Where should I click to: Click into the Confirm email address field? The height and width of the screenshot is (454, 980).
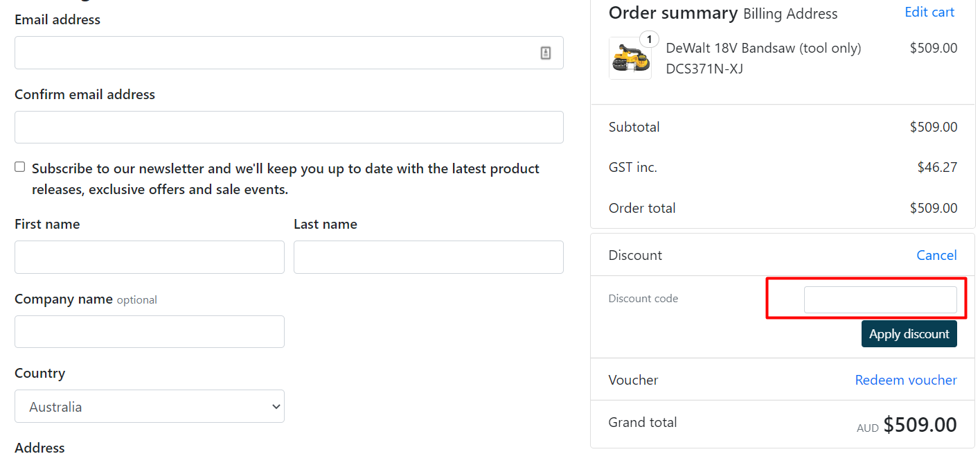coord(289,128)
